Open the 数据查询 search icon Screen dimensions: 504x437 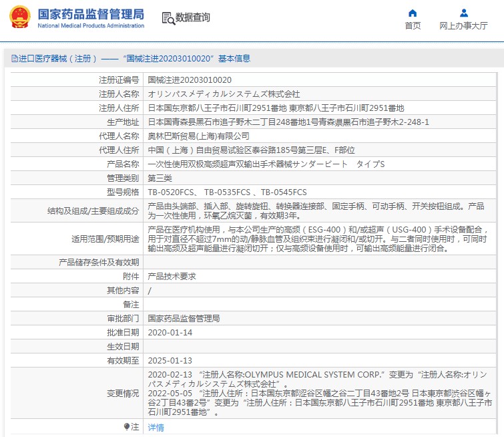[x=168, y=18]
